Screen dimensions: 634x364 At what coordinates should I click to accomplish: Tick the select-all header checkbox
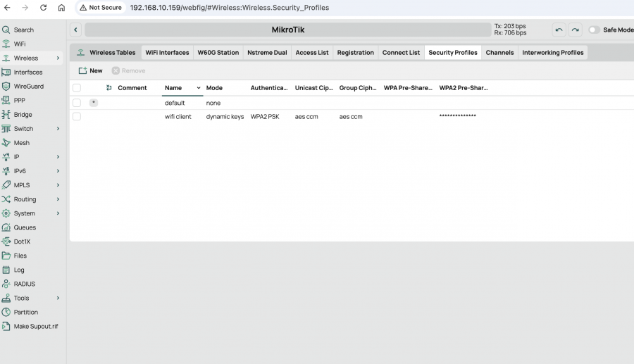pos(77,88)
